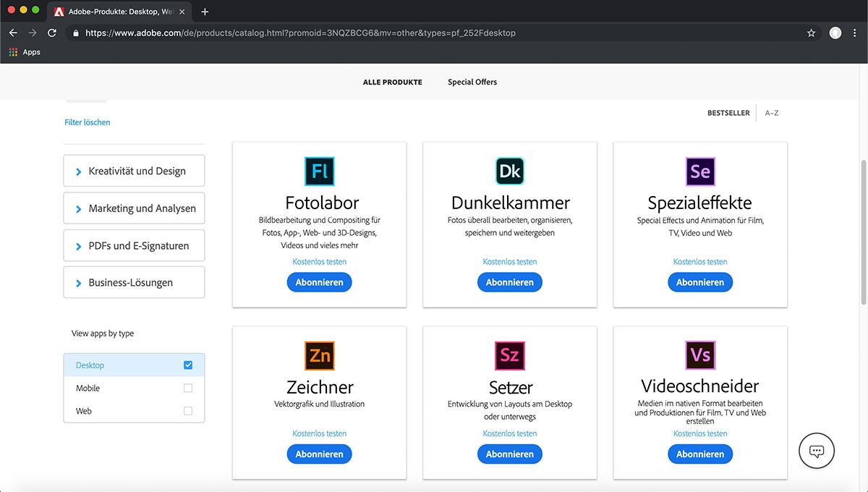
Task: Click Kostenlos testen for Fotolabor
Action: [320, 262]
